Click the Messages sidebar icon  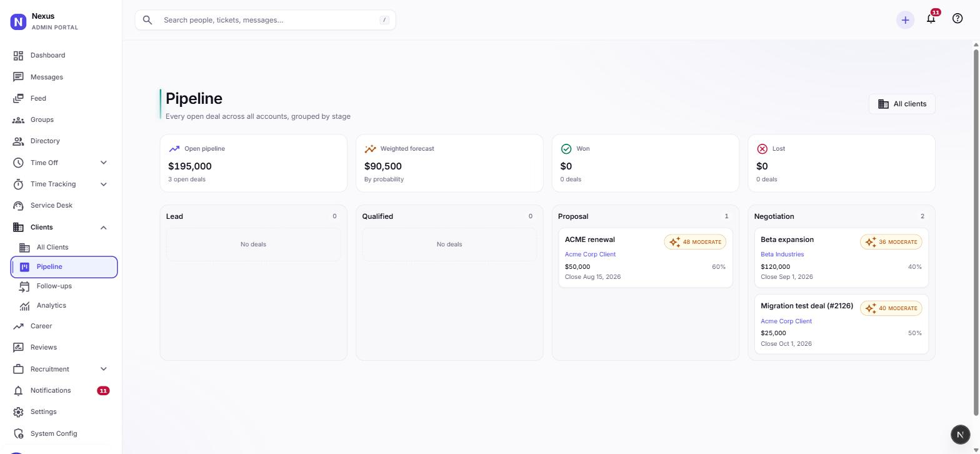(18, 77)
